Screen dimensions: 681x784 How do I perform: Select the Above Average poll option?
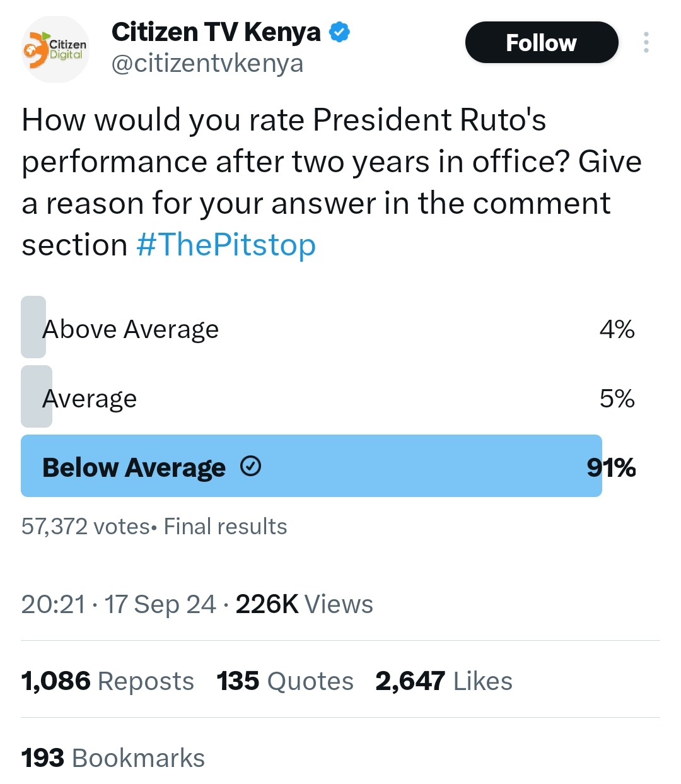tap(328, 327)
